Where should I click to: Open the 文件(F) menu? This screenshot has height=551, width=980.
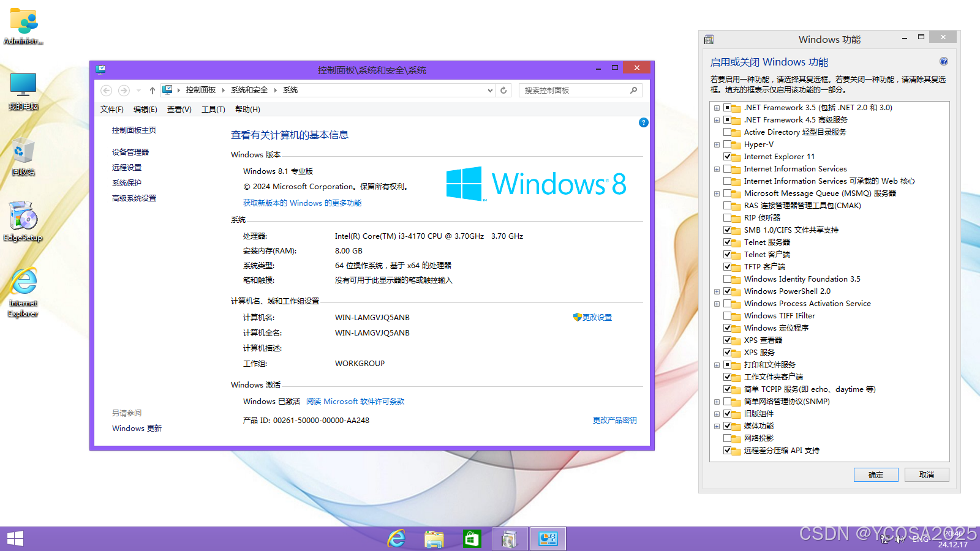[x=112, y=110]
